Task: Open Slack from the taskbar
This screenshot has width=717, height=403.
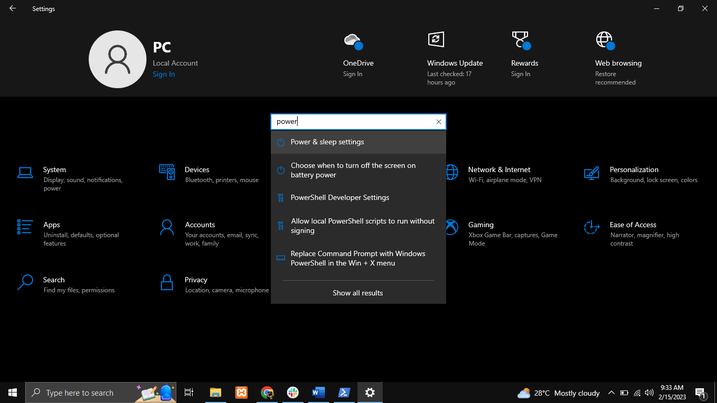Action: click(x=293, y=392)
